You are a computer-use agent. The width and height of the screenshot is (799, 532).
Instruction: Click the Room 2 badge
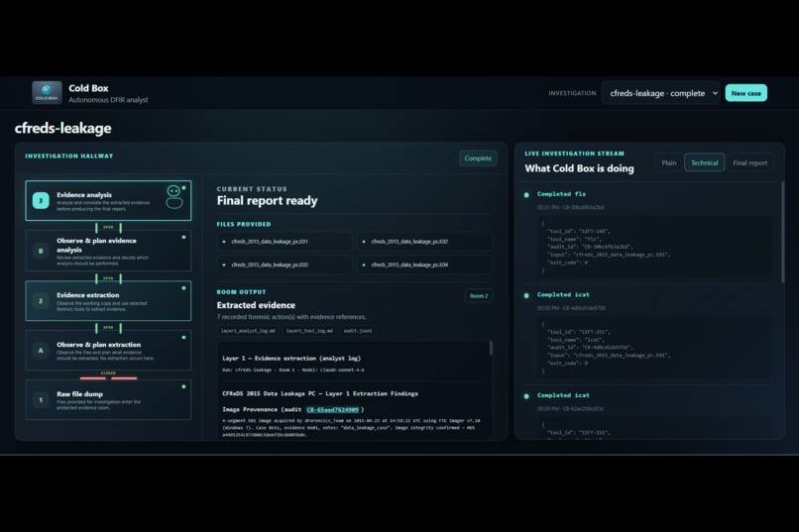(x=479, y=296)
